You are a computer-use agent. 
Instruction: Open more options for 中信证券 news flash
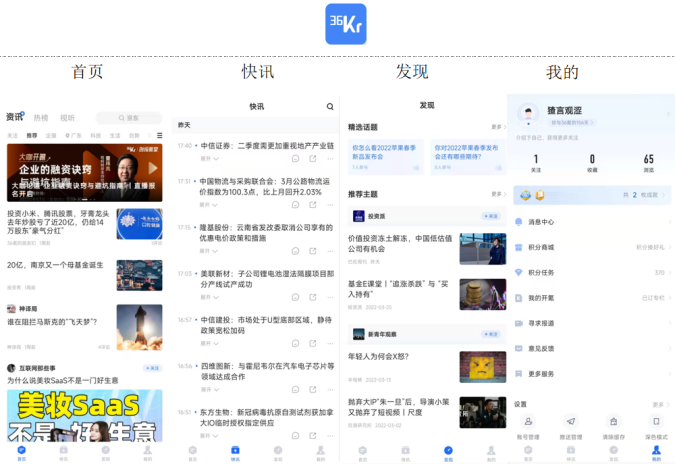pyautogui.click(x=330, y=159)
